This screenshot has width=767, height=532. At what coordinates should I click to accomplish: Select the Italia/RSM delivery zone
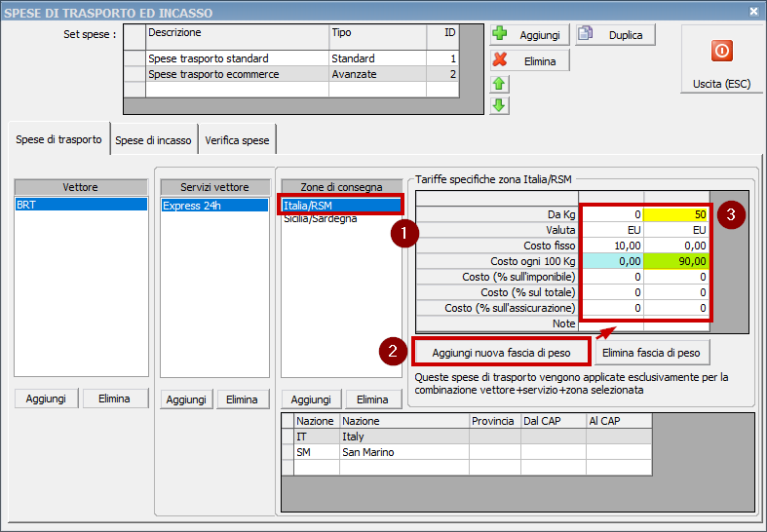[x=341, y=206]
